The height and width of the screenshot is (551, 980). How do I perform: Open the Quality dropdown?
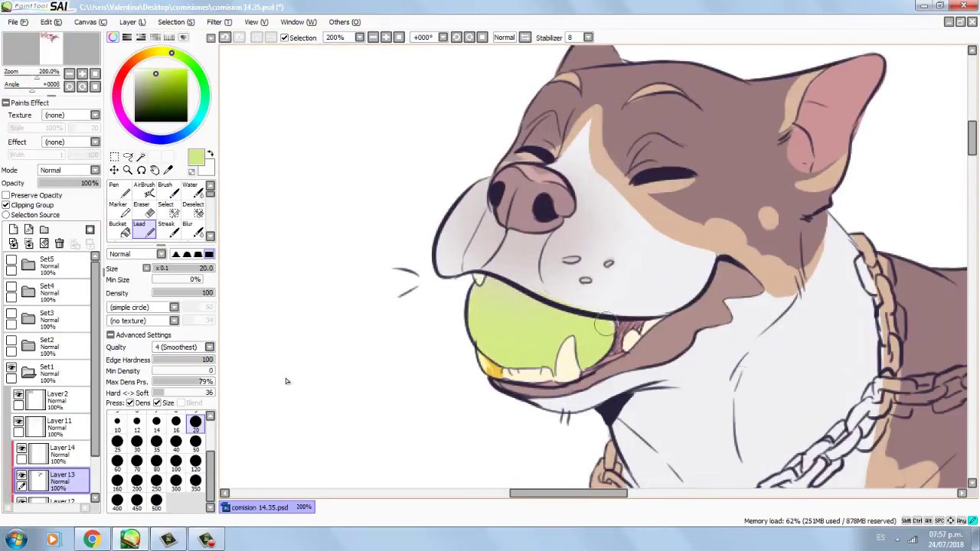184,347
